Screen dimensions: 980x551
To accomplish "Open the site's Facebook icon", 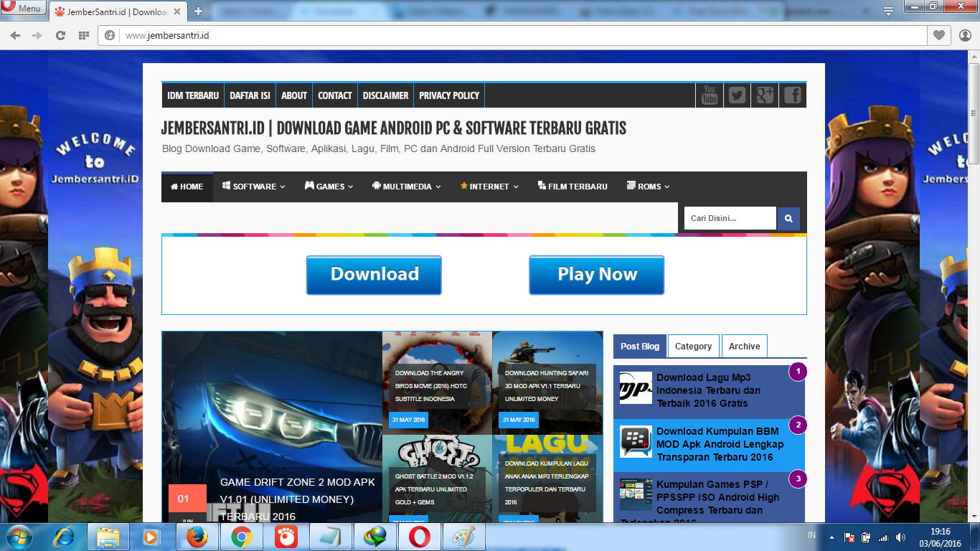I will click(x=792, y=95).
